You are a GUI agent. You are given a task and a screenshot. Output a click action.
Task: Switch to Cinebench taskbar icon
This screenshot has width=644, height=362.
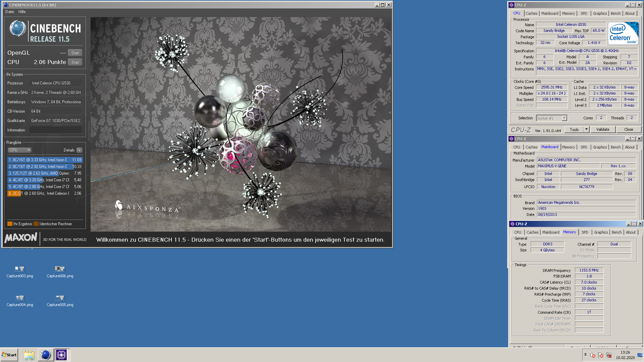point(46,355)
